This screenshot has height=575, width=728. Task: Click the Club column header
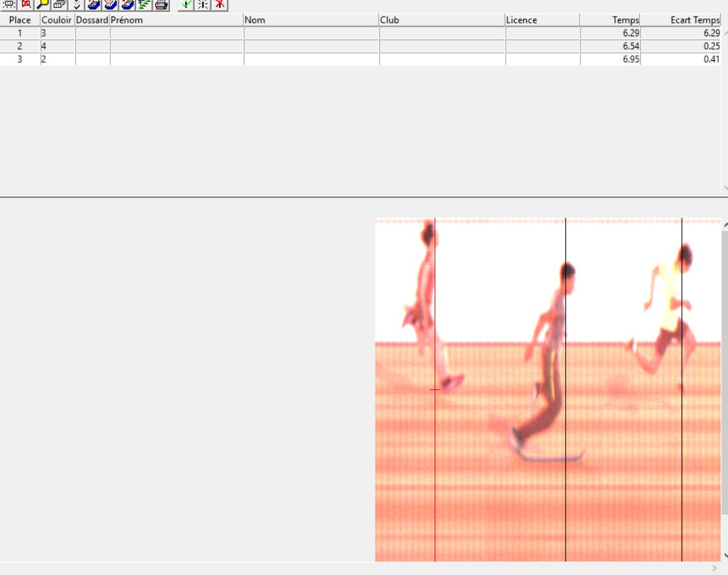click(442, 20)
